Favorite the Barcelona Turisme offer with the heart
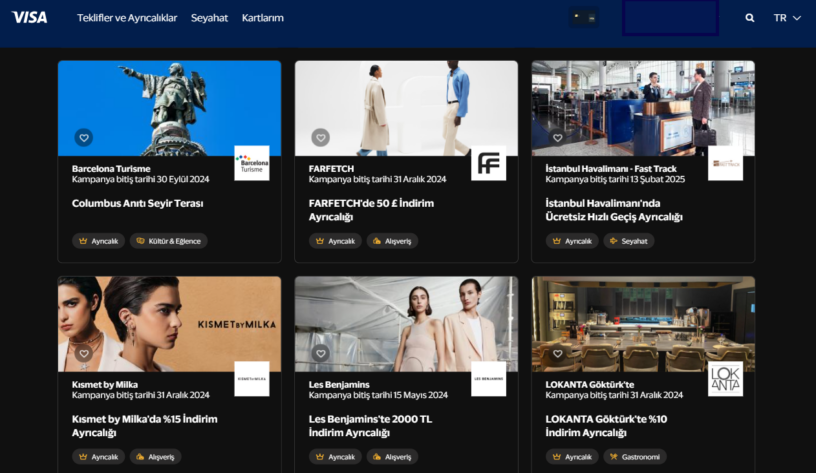Screen dimensions: 816x473 pos(84,137)
